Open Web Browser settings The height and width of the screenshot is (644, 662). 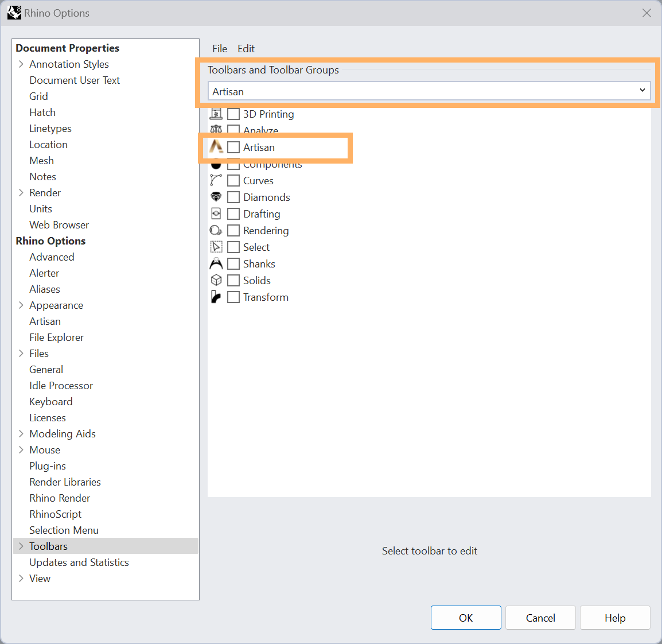pos(59,224)
